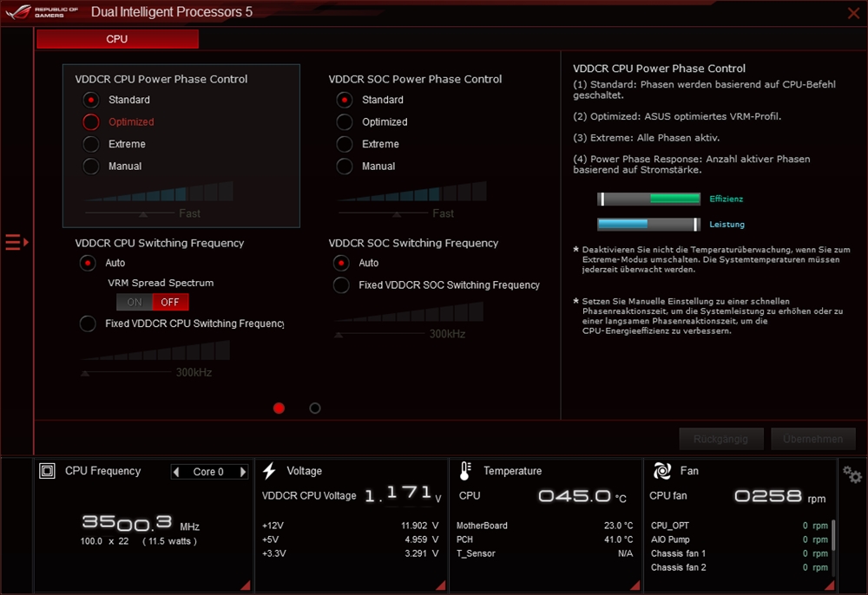Click the Rückgängig button
Screen dimensions: 868x595
(x=721, y=439)
